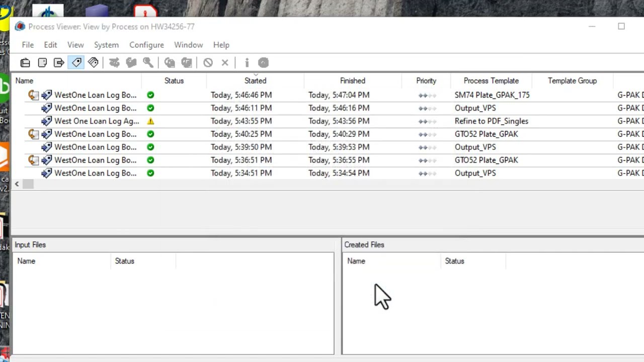Select GTO52 Plate_GPAK cell on 5:36:51 row

click(x=486, y=160)
